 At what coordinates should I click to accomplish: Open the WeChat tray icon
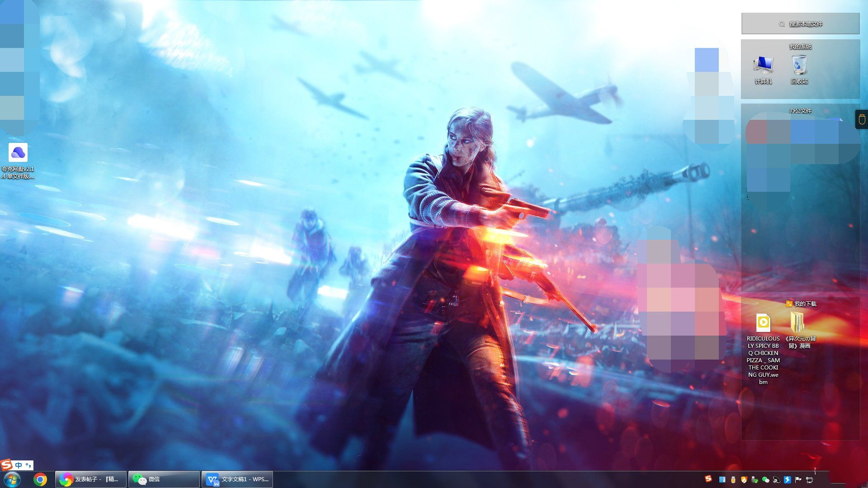click(765, 480)
